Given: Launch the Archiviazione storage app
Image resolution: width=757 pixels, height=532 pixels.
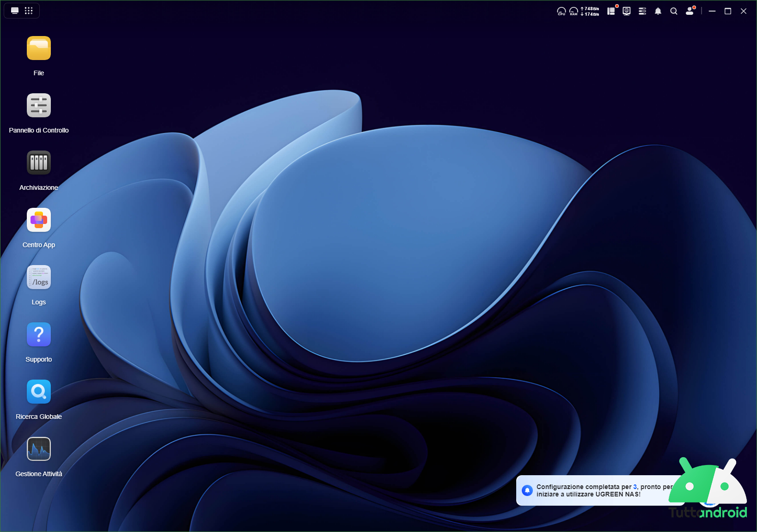Looking at the screenshot, I should pos(39,163).
